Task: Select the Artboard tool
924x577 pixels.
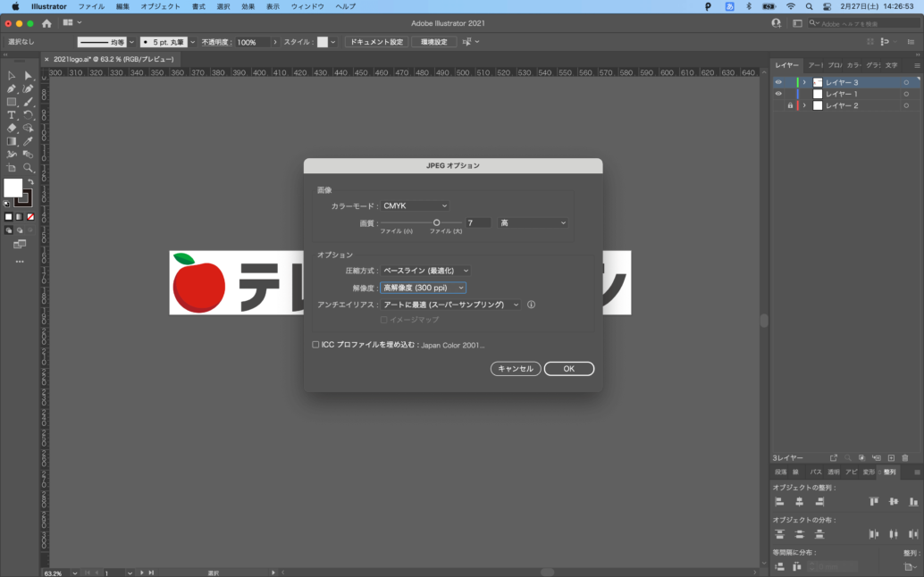Action: pyautogui.click(x=12, y=168)
